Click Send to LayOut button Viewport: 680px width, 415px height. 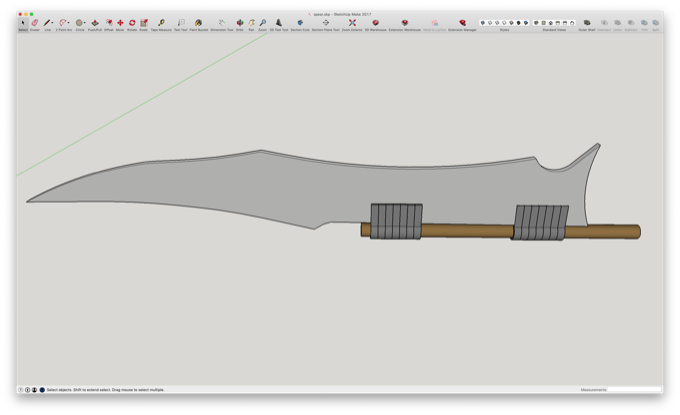pos(434,23)
